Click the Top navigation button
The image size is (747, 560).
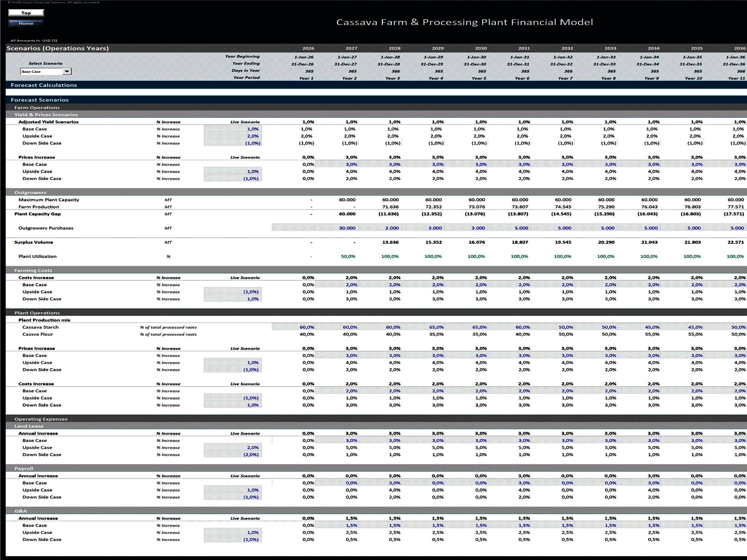(x=26, y=13)
